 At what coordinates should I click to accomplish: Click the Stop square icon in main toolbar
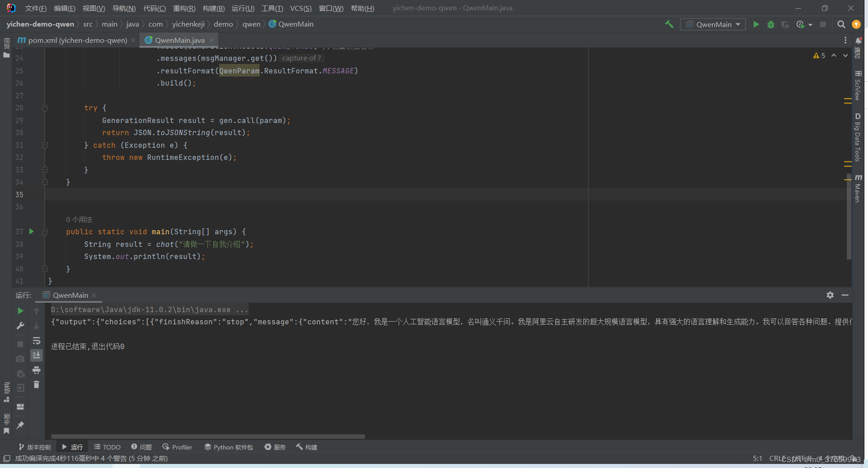point(823,24)
